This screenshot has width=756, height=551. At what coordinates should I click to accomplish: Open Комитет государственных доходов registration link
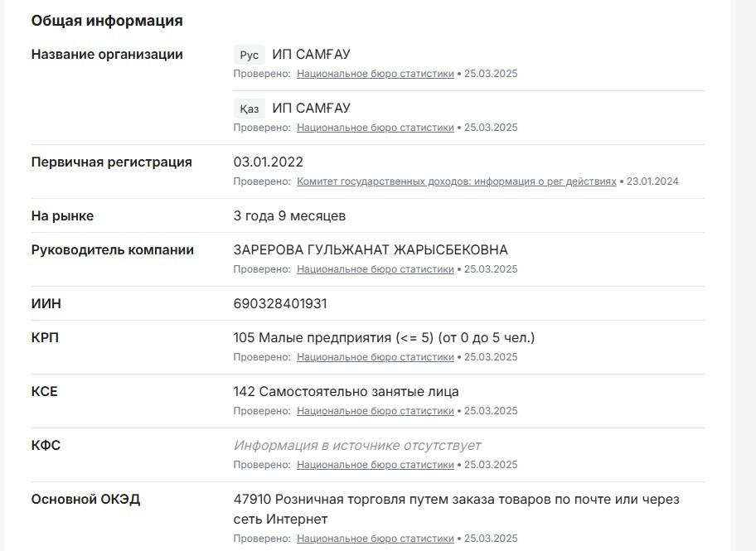[x=457, y=181]
